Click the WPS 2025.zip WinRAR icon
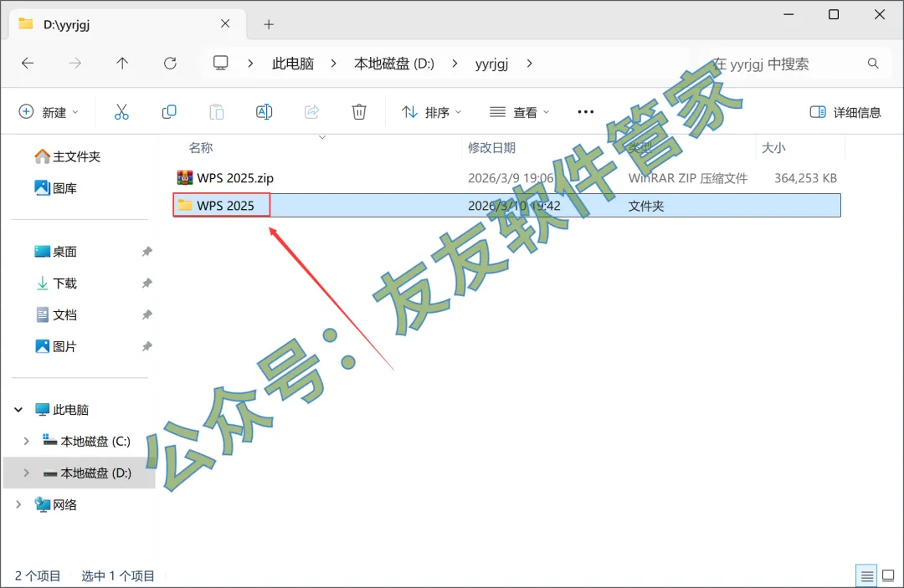 184,177
